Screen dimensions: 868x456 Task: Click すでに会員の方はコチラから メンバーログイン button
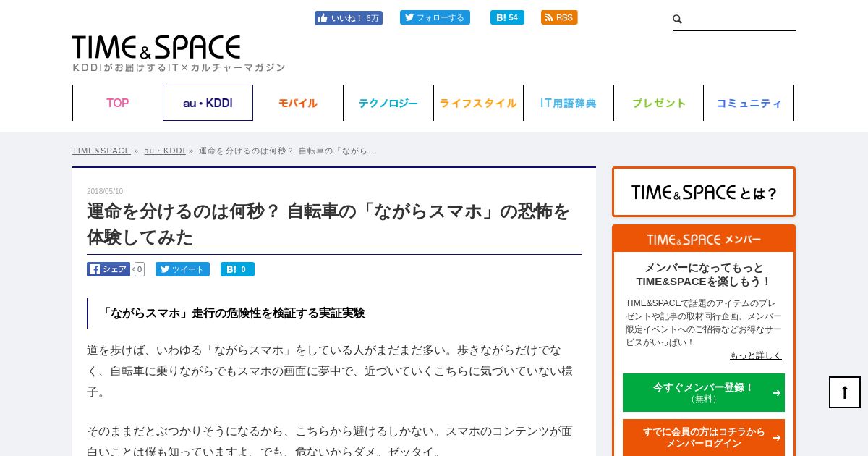(704, 437)
